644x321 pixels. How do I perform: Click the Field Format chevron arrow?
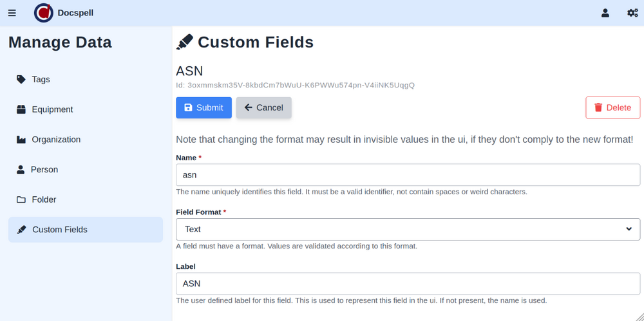629,229
